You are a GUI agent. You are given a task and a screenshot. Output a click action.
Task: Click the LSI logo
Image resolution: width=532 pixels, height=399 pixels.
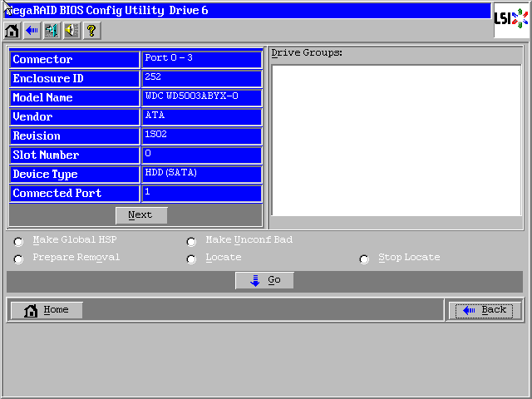tap(511, 19)
